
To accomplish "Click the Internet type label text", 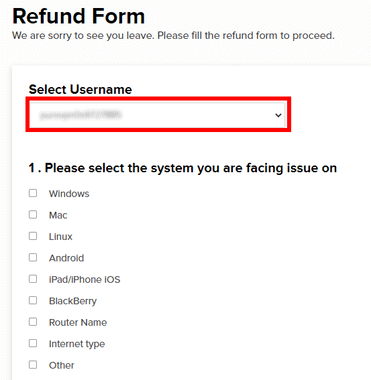I will point(77,344).
